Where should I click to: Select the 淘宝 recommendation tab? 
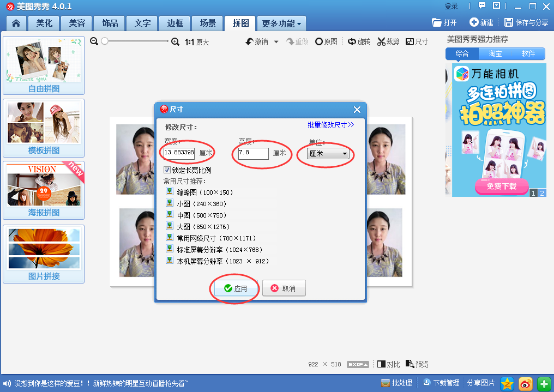pyautogui.click(x=495, y=53)
